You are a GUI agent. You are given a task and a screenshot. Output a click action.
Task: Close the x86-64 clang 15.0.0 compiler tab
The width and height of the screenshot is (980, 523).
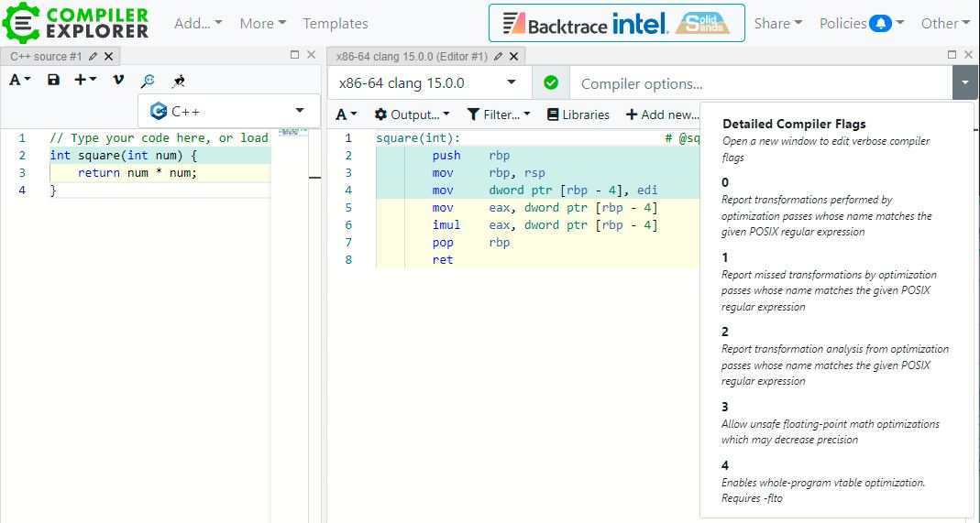[513, 56]
